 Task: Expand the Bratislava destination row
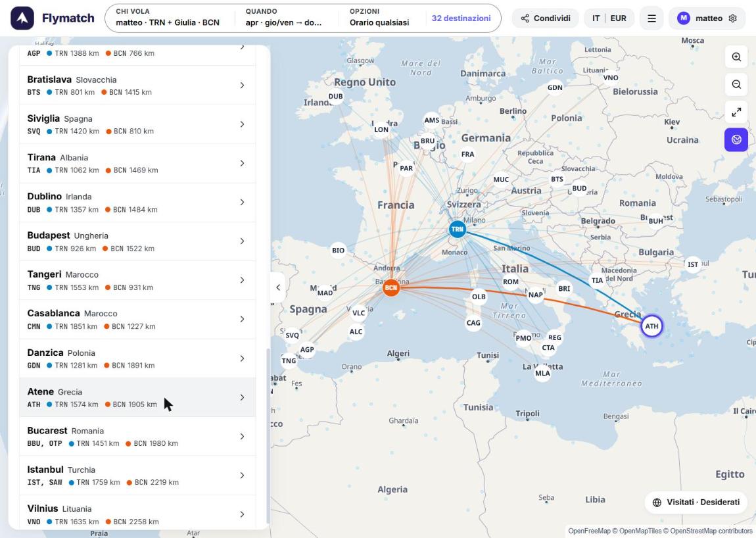coord(137,86)
